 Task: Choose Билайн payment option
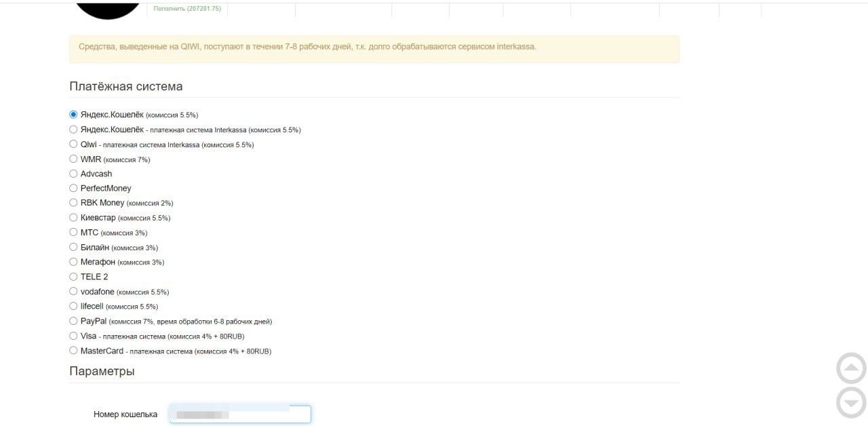point(73,247)
